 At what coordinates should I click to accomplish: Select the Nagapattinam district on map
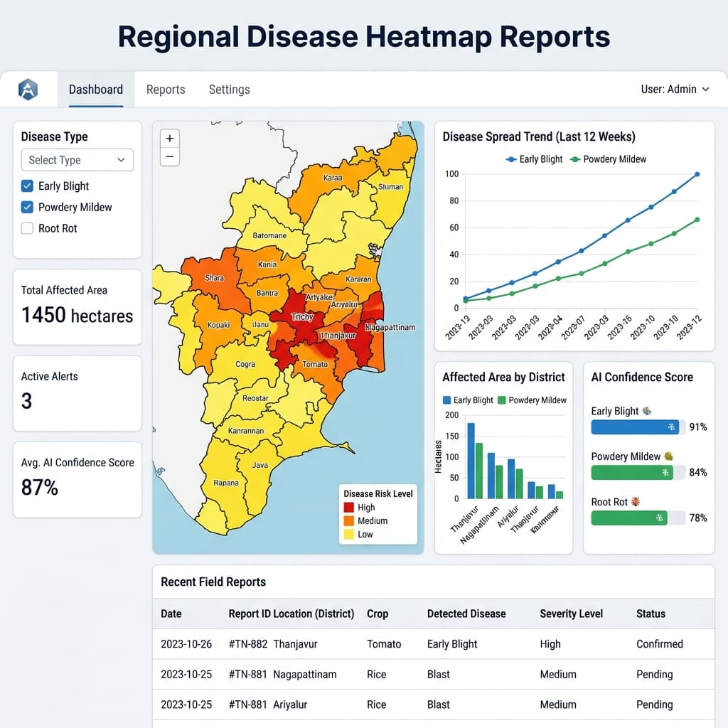click(390, 327)
